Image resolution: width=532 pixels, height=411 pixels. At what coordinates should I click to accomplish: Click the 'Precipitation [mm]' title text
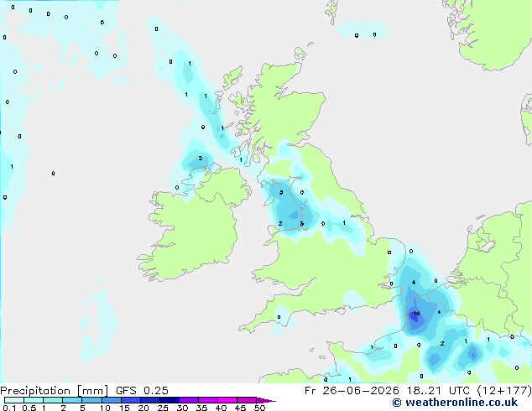55,391
